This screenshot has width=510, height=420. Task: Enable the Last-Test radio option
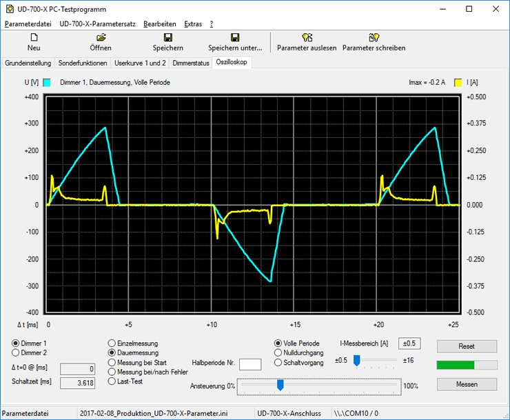(x=112, y=381)
